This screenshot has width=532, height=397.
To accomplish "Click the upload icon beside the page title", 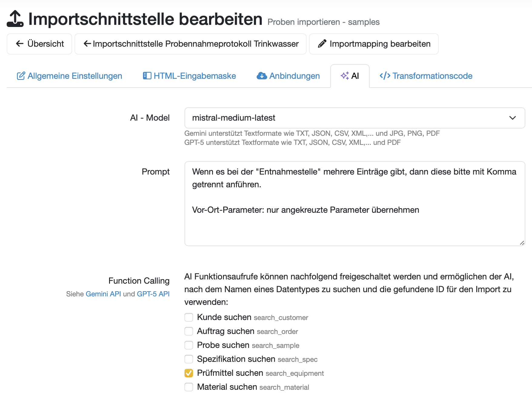I will (15, 19).
